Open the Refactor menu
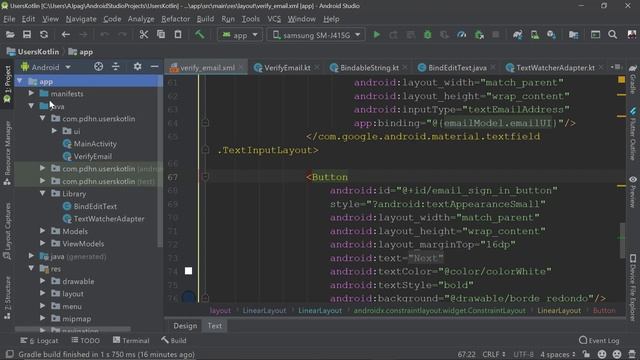The width and height of the screenshot is (640, 360). coord(176,19)
